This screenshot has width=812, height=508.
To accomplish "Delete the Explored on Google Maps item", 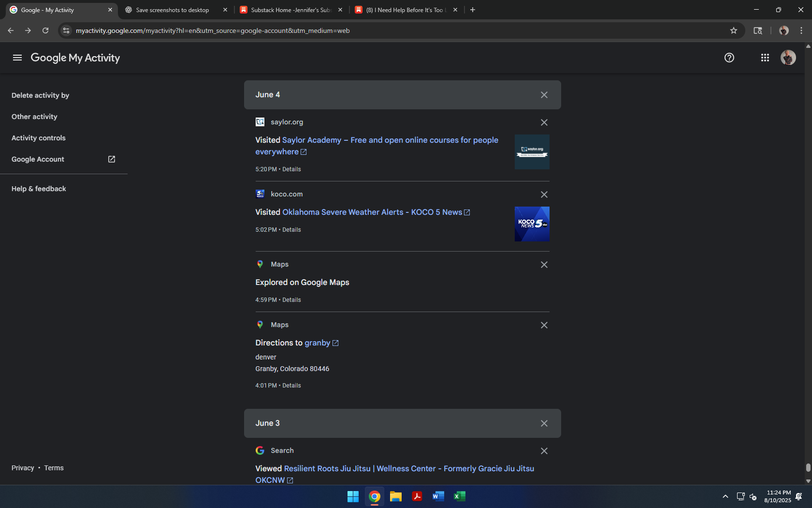I will pos(544,265).
